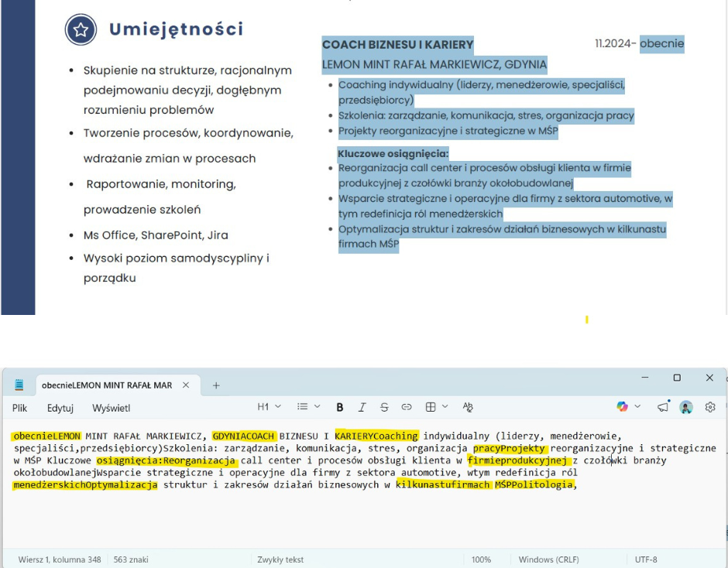Image resolution: width=728 pixels, height=568 pixels.
Task: Open the H1 heading dropdown
Action: [270, 407]
